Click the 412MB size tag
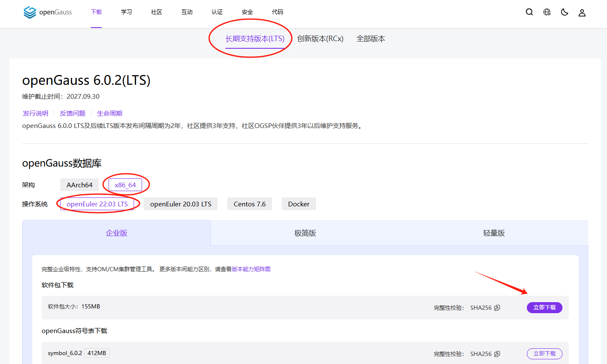This screenshot has width=607, height=364. pyautogui.click(x=97, y=353)
